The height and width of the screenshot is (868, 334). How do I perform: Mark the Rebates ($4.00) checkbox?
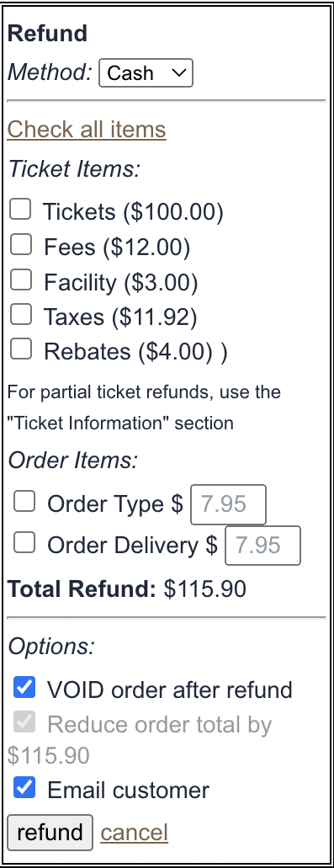coord(20,350)
